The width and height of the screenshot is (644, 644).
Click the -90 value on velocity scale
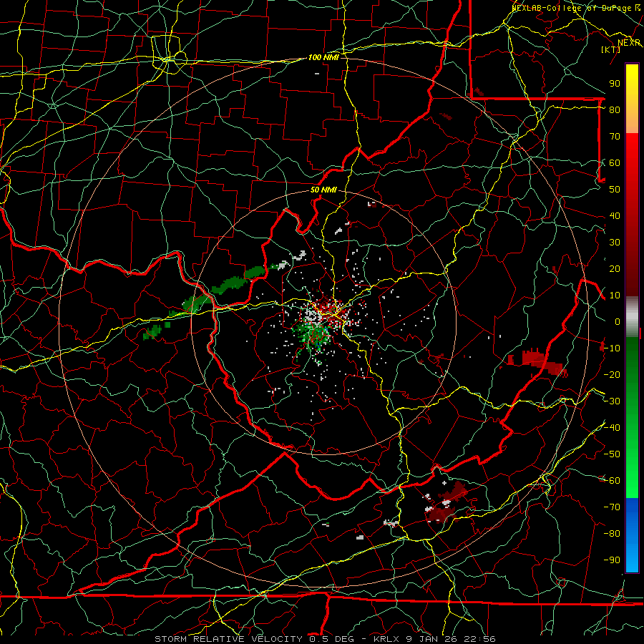612,560
